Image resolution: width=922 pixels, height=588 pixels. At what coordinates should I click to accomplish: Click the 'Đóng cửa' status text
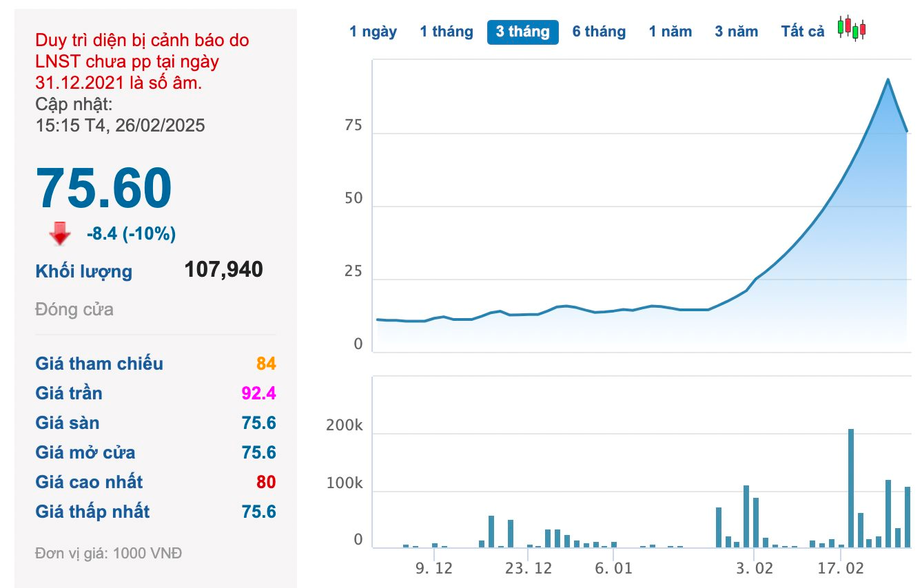click(74, 309)
